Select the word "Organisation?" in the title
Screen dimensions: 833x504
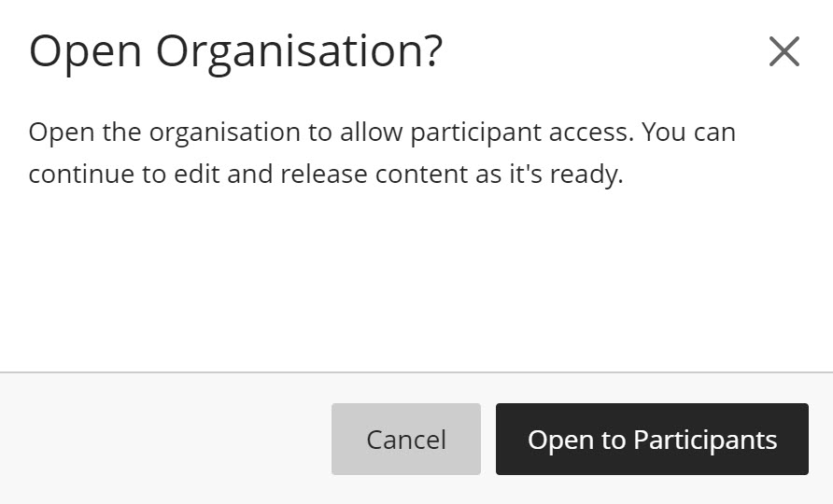click(298, 52)
